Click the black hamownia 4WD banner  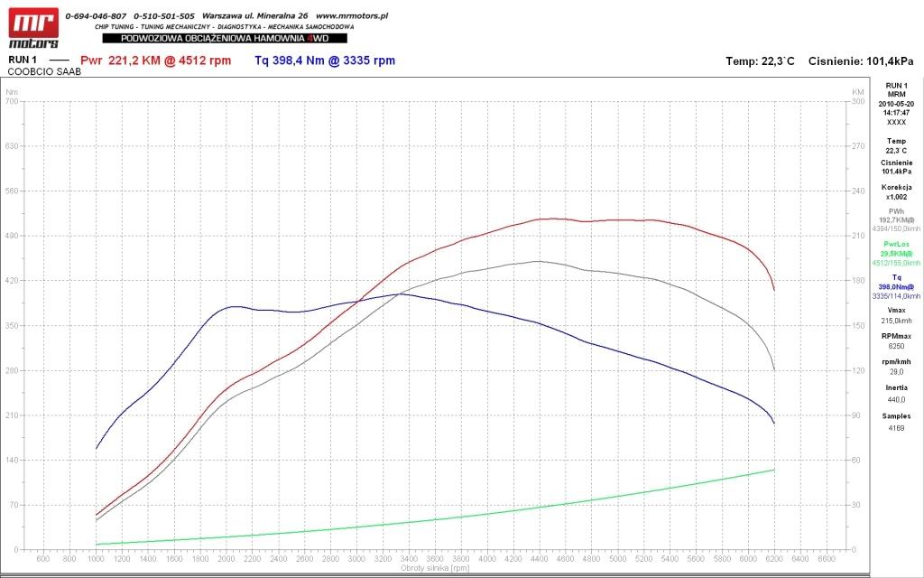coord(225,38)
